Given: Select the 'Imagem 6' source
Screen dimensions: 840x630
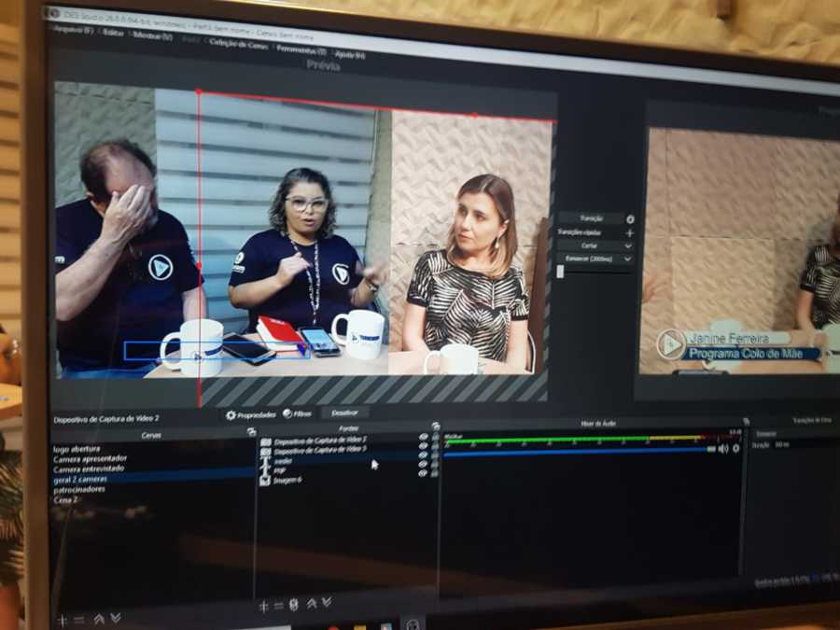Looking at the screenshot, I should point(287,481).
